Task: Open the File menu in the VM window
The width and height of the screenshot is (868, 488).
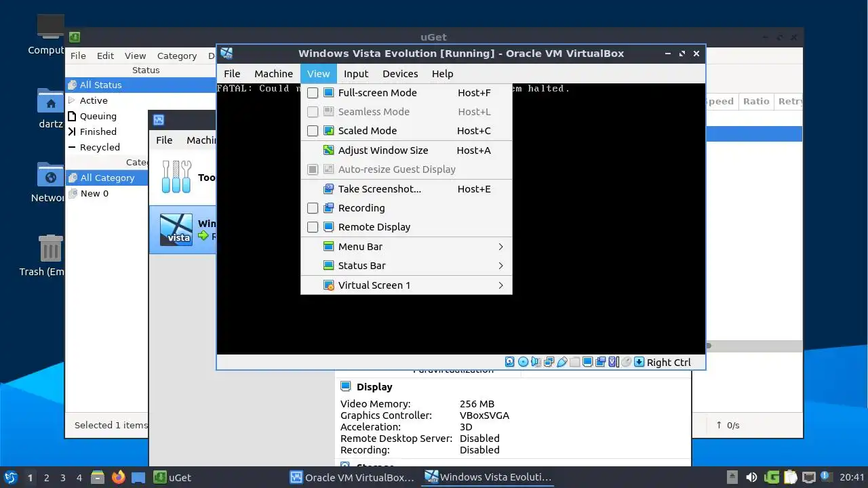Action: pos(232,74)
